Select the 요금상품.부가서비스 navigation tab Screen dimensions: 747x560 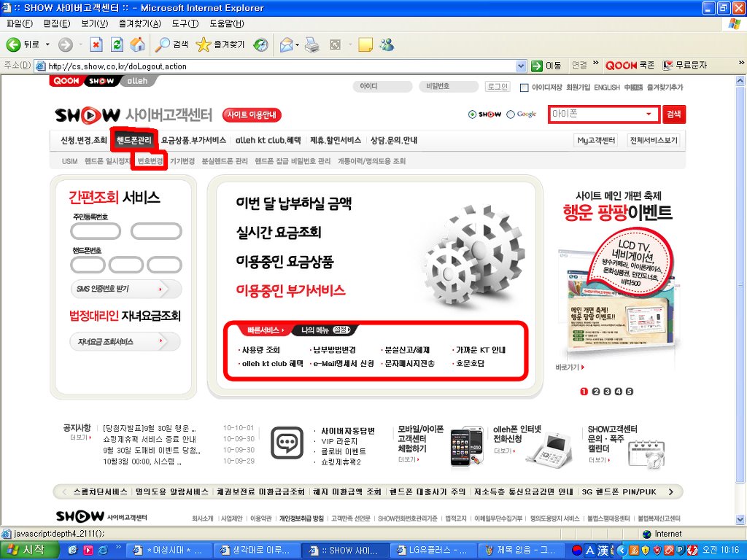coord(193,140)
